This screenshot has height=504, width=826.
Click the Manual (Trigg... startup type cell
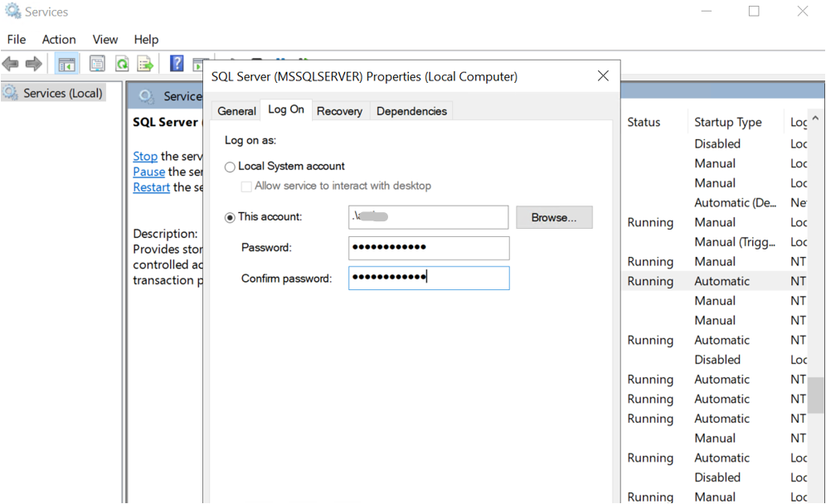click(735, 242)
